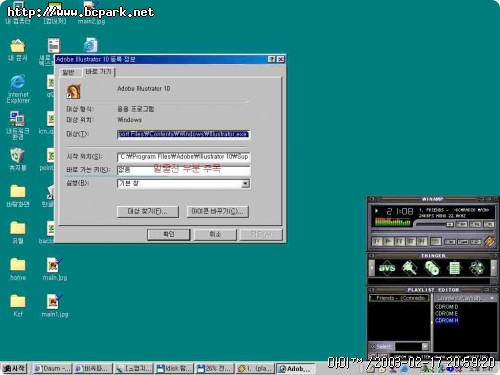Click the Select button in Playlist Editor
The image size is (500, 375).
(381, 347)
